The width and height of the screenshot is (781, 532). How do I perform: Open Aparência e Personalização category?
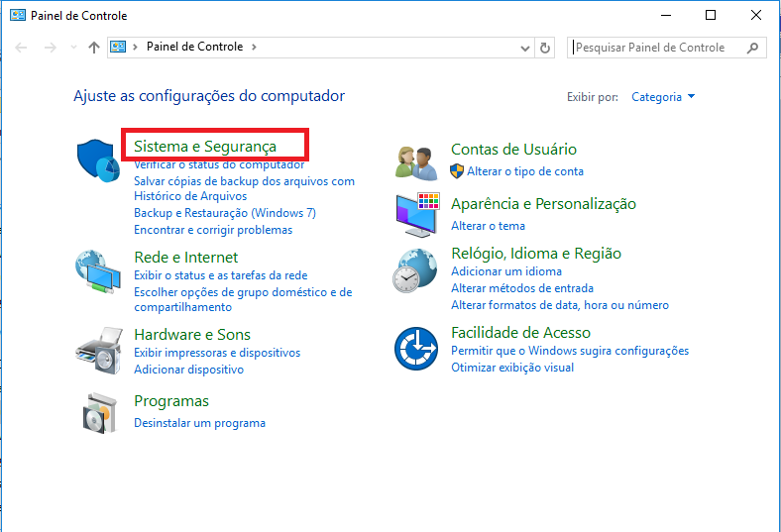tap(543, 204)
